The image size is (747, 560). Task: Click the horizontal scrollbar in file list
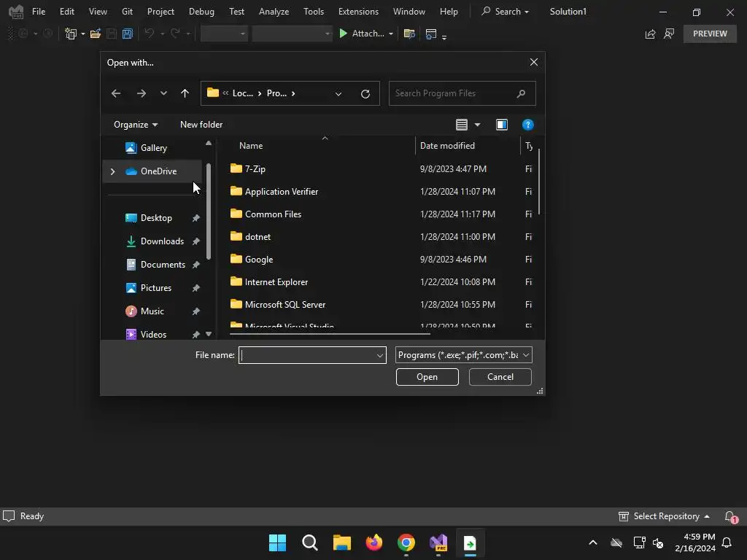click(330, 334)
